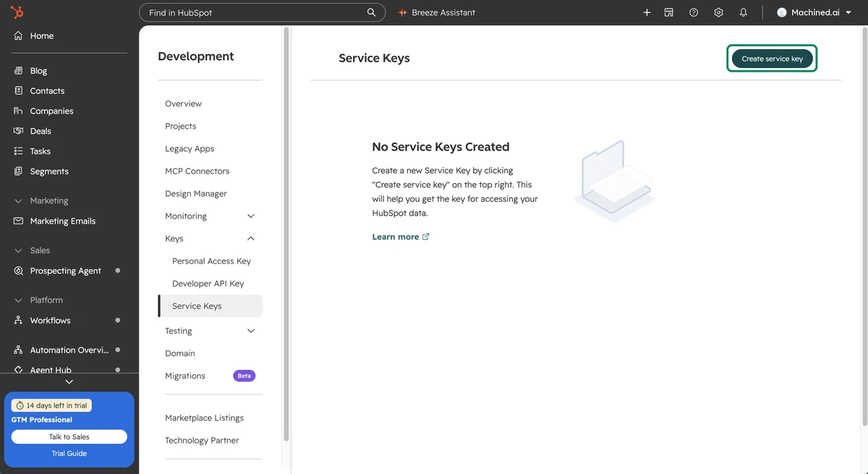Open the Home icon in sidebar

[x=19, y=35]
